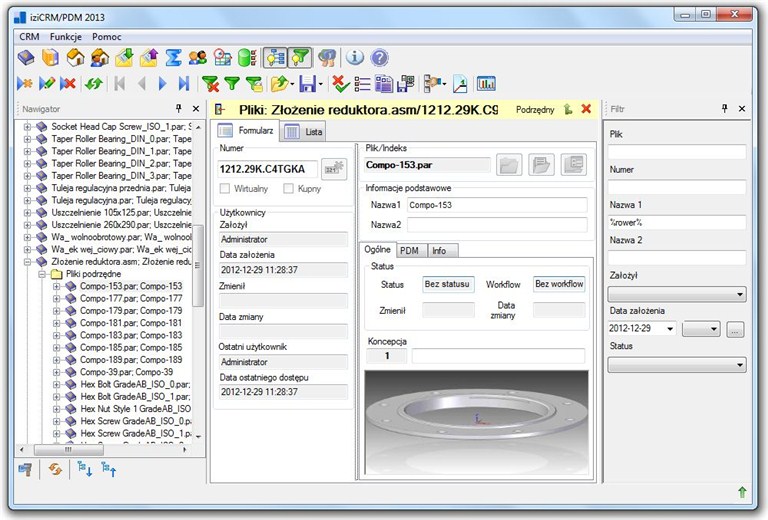Select the Ogólne tab
The height and width of the screenshot is (520, 768).
377,250
